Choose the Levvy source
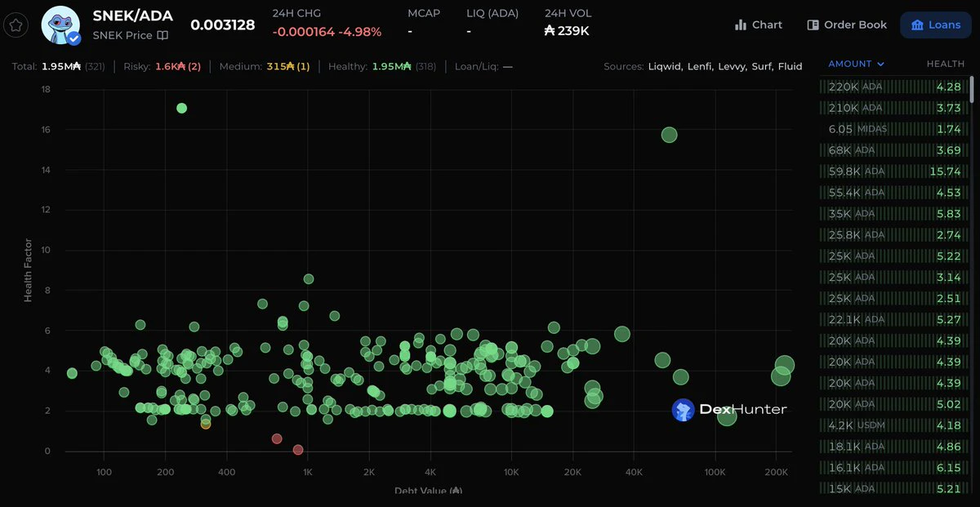 coord(733,66)
